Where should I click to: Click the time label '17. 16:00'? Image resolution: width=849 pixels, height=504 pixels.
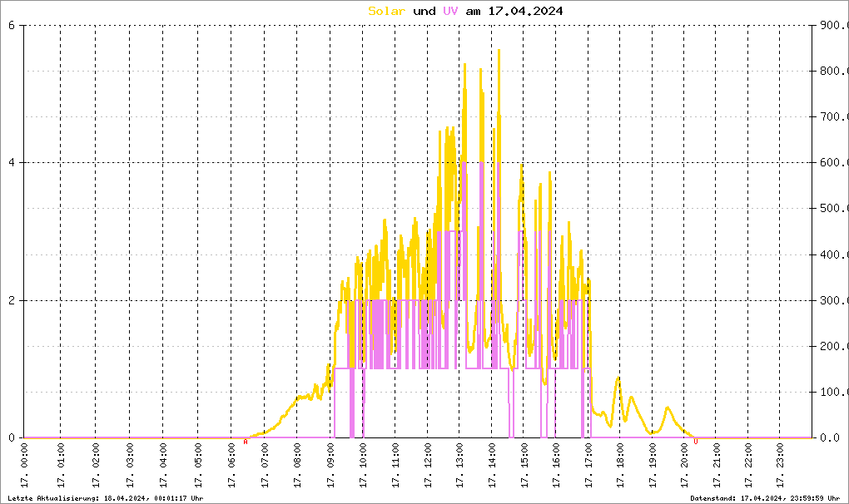[556, 466]
